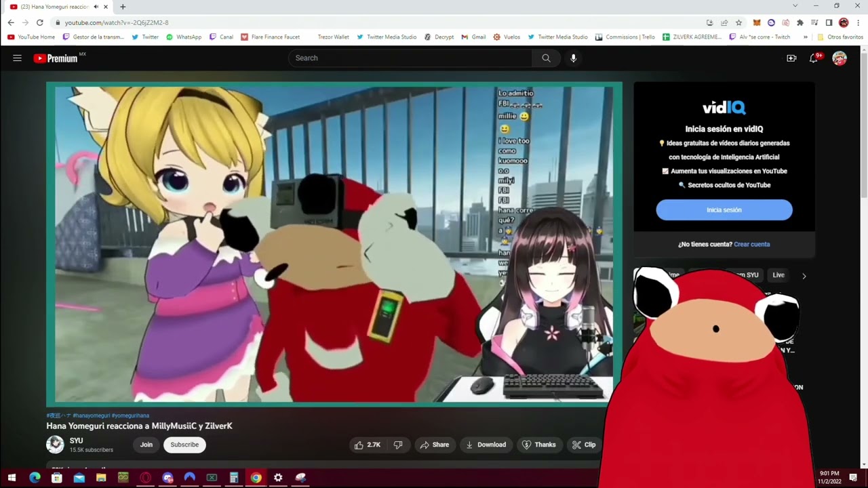Open Opera browser from taskbar
The height and width of the screenshot is (488, 868).
tap(145, 478)
